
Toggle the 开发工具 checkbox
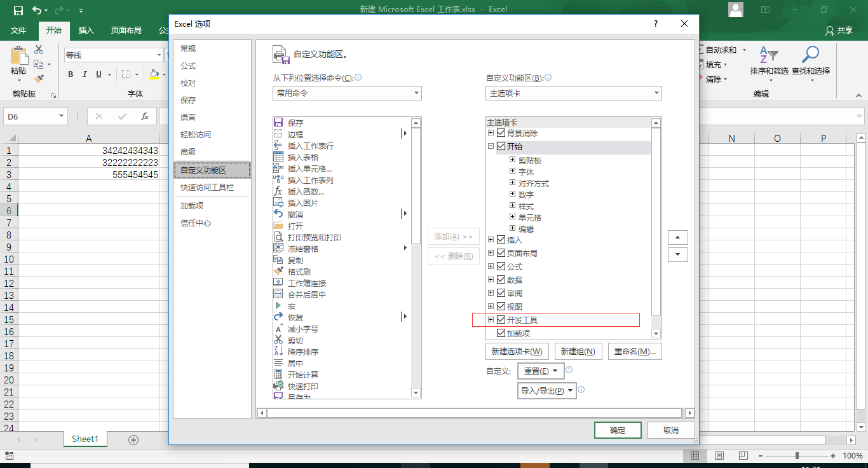[x=501, y=320]
